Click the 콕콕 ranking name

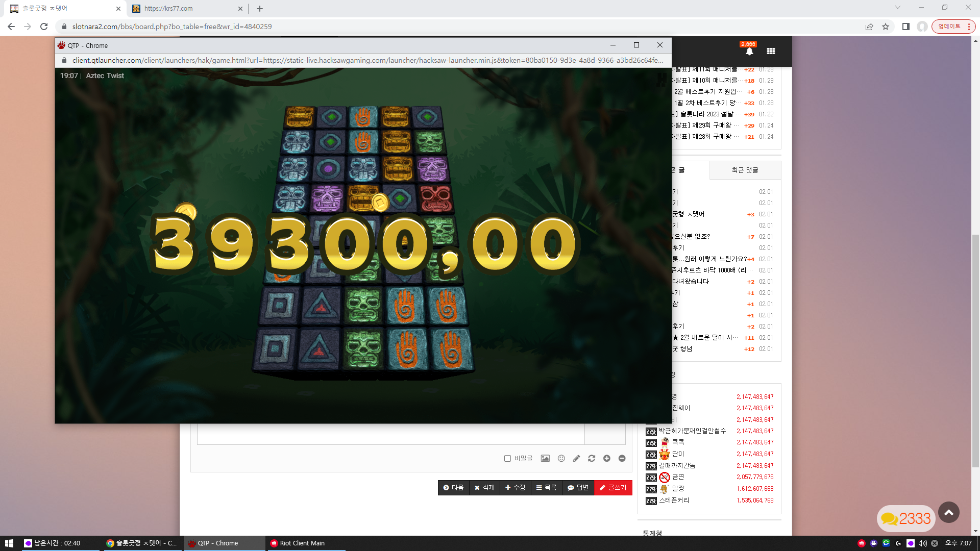(x=678, y=442)
